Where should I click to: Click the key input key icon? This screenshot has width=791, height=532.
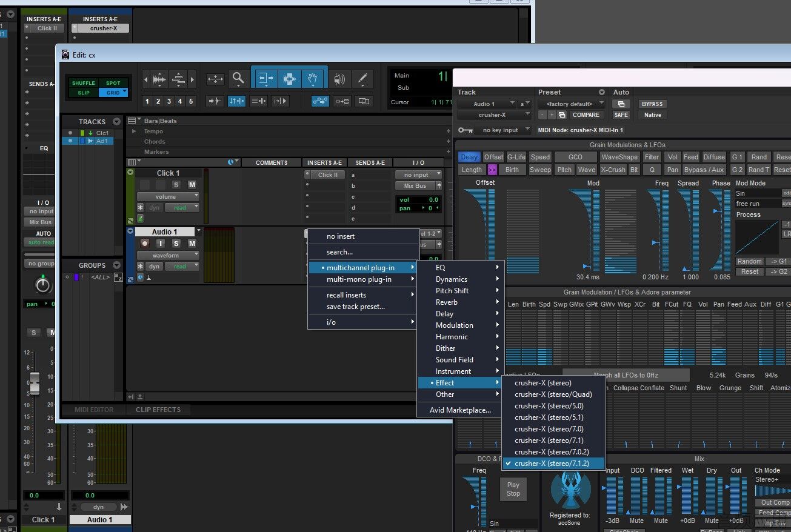465,130
